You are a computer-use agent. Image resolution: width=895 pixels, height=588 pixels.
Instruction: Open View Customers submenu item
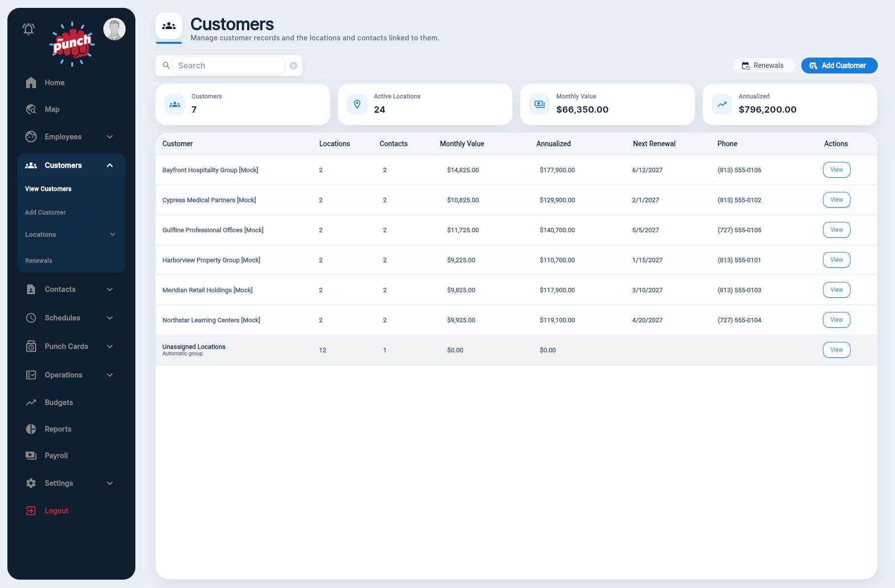point(48,189)
